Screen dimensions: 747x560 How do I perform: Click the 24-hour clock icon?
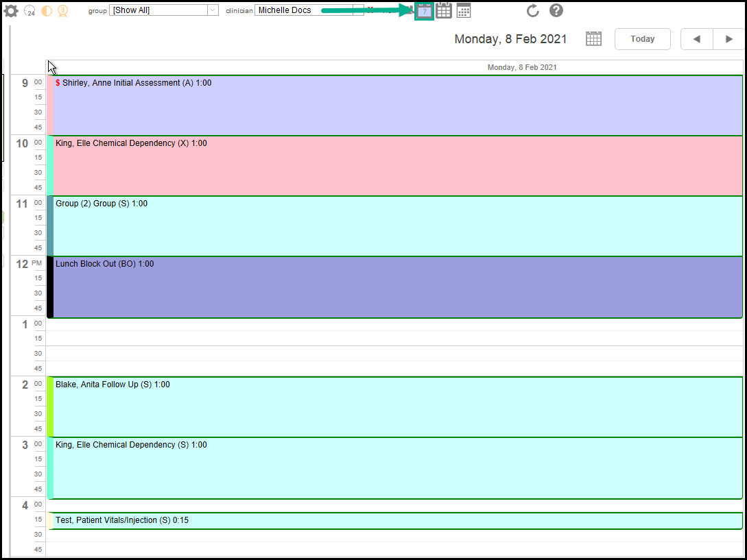click(x=29, y=11)
